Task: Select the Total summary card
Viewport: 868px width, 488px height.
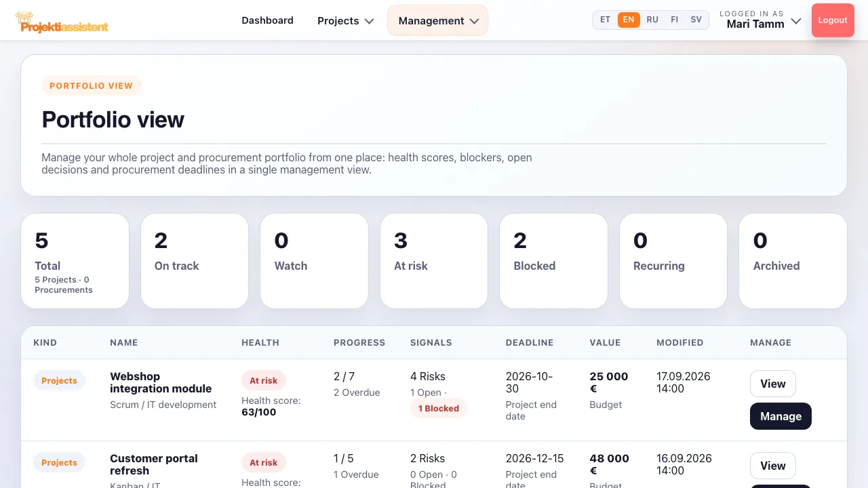Action: 75,261
